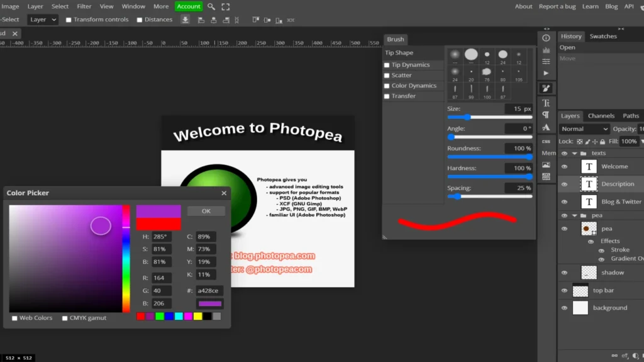Image resolution: width=644 pixels, height=362 pixels.
Task: Open the Window menu
Action: (133, 6)
